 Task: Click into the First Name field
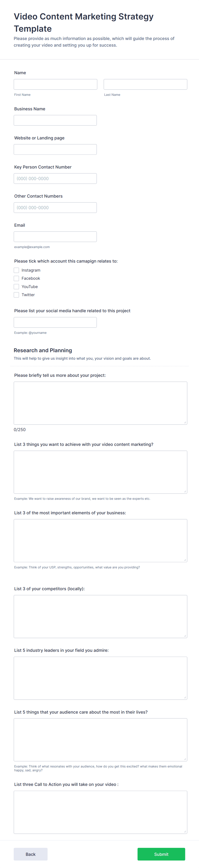coord(55,84)
